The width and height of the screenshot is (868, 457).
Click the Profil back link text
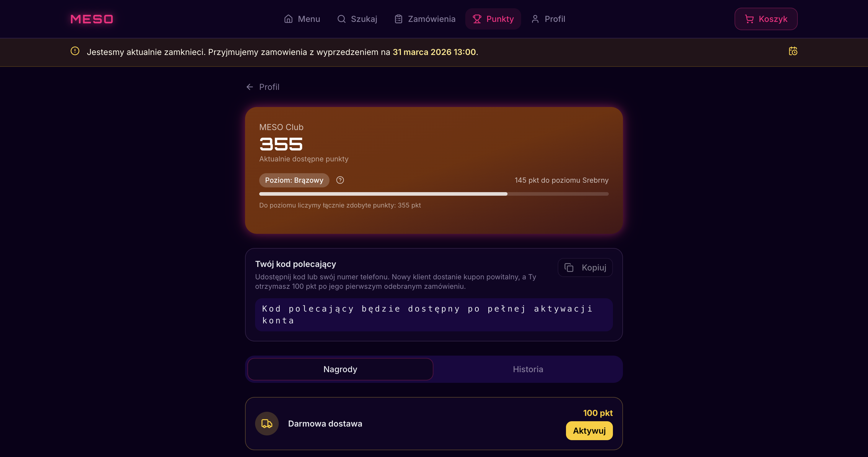pos(269,87)
